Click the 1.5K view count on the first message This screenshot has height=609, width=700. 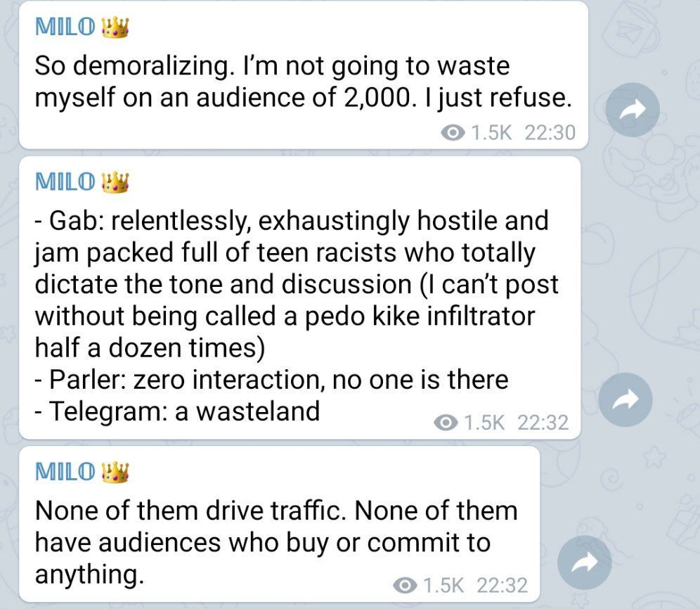tap(491, 133)
